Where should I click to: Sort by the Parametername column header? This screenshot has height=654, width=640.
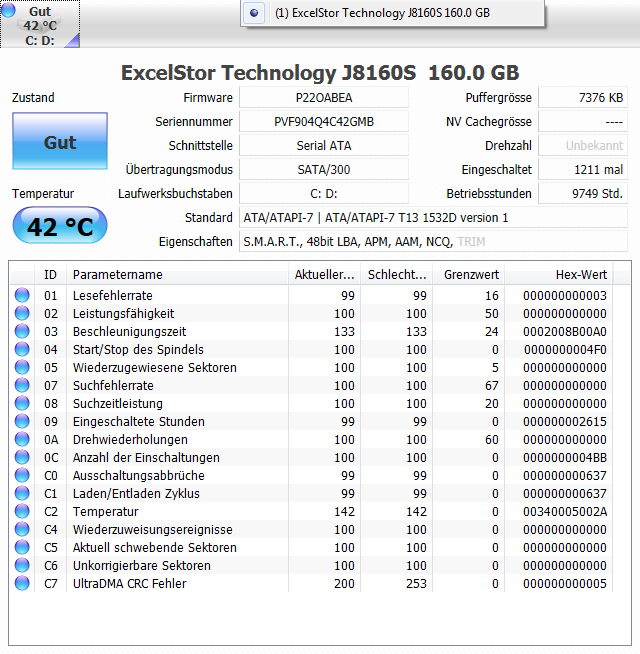pyautogui.click(x=177, y=275)
